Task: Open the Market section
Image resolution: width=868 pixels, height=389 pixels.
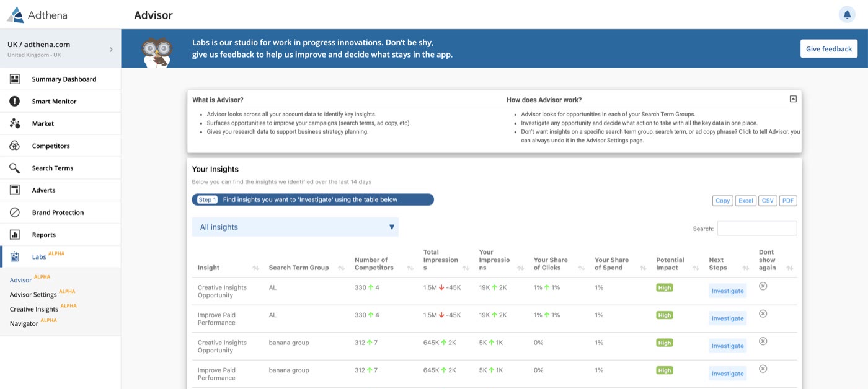Action: coord(60,123)
